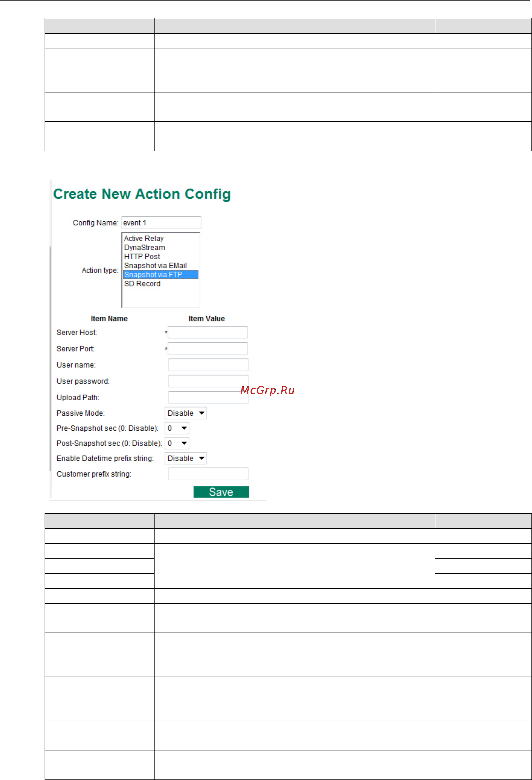Select HTTP Post action type

(142, 256)
